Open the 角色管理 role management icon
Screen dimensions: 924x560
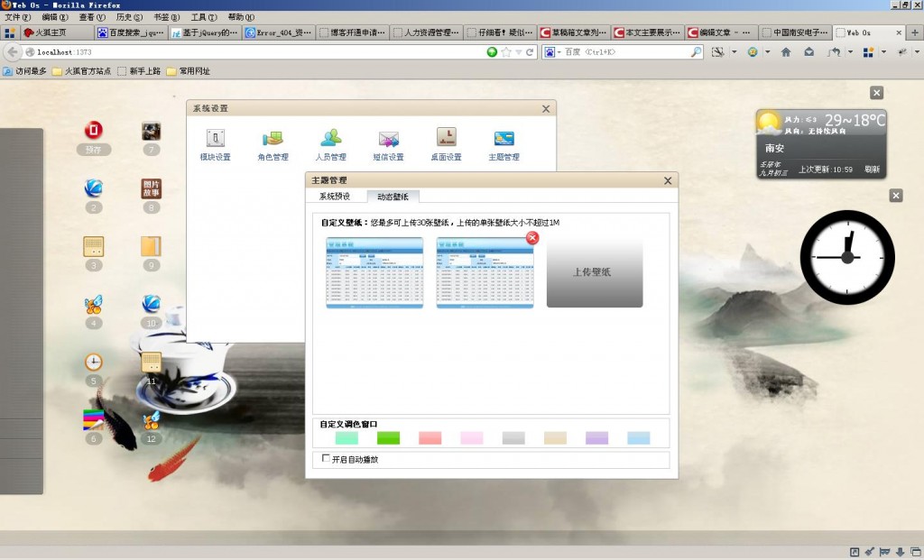pos(273,138)
